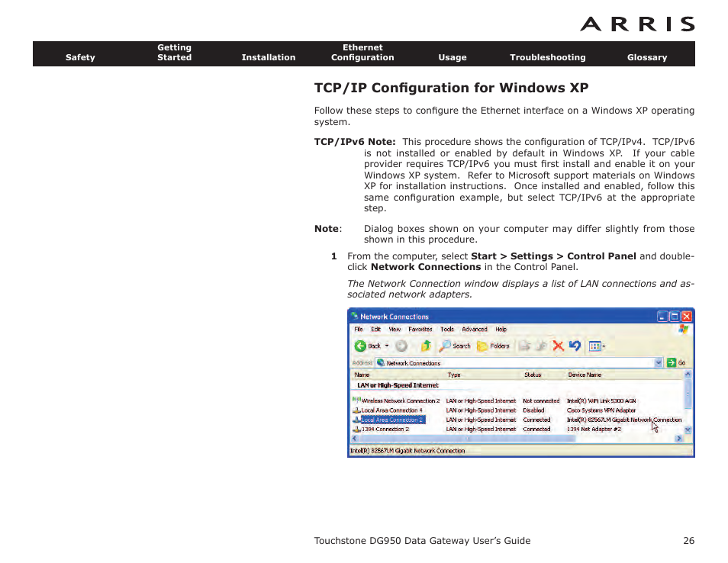Go to the Installation section tab
The image size is (728, 563).
pyautogui.click(x=269, y=57)
